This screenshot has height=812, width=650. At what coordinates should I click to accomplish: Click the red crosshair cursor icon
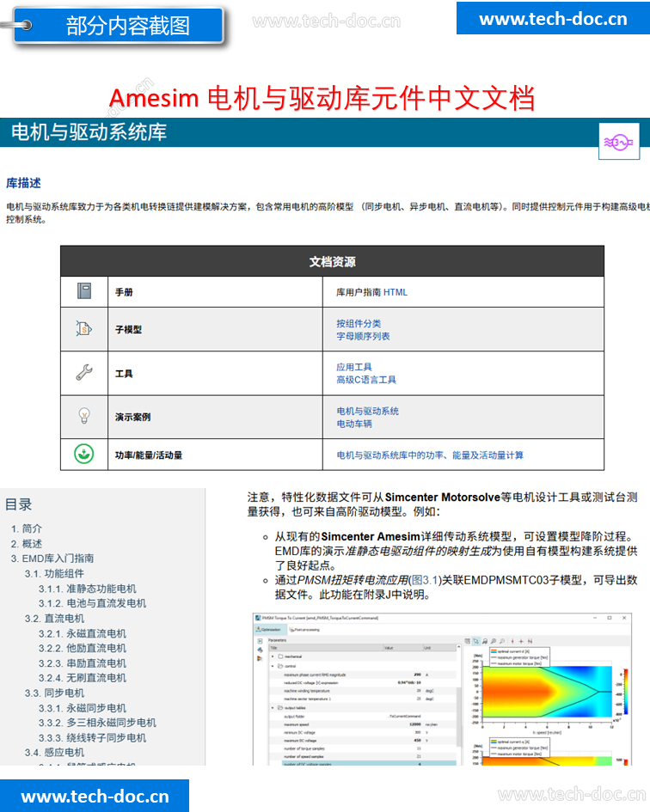point(521,641)
